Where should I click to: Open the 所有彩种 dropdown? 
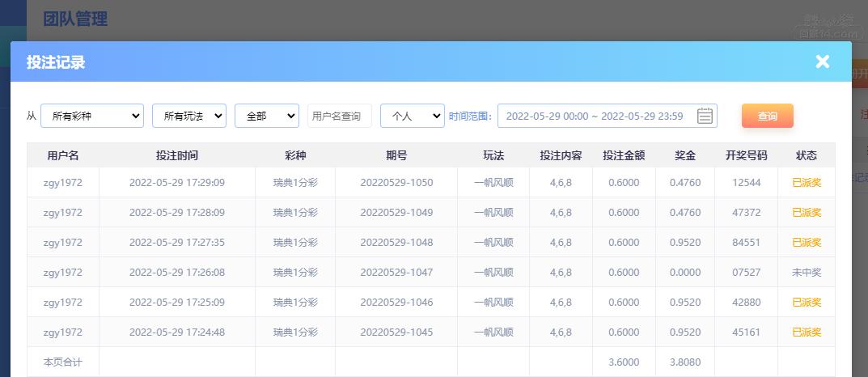[x=92, y=116]
